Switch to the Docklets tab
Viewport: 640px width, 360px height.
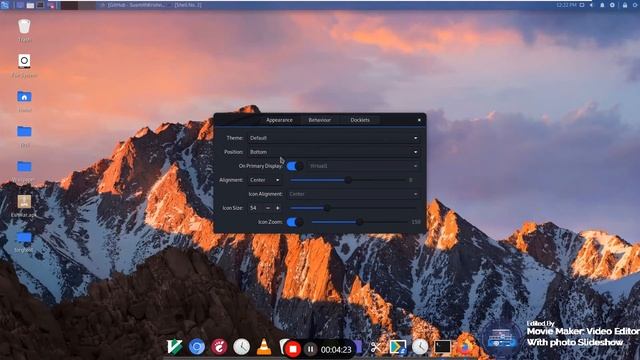[360, 120]
